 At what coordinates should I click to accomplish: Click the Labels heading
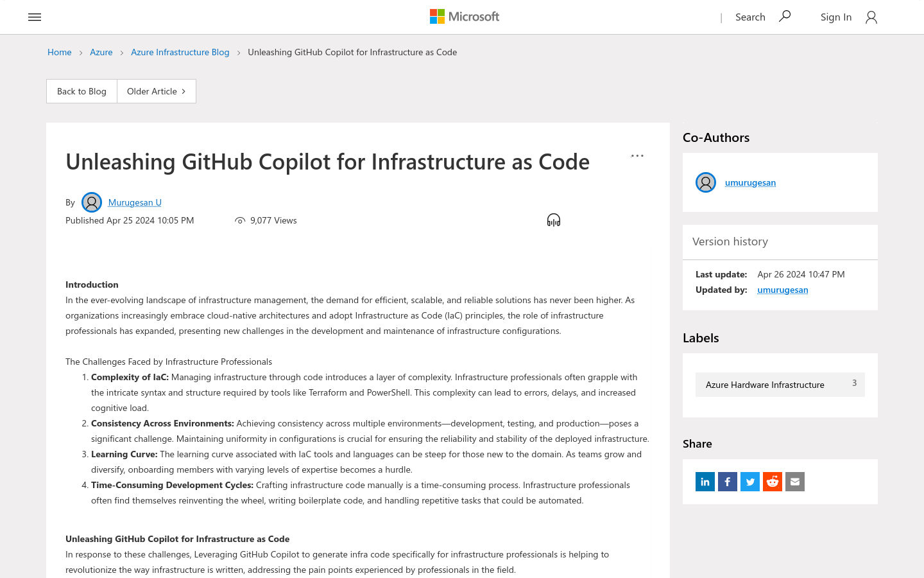pos(701,338)
